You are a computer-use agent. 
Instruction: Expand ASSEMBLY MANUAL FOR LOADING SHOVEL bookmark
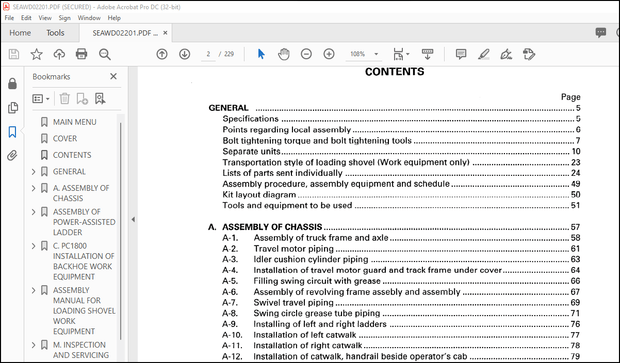click(x=34, y=290)
